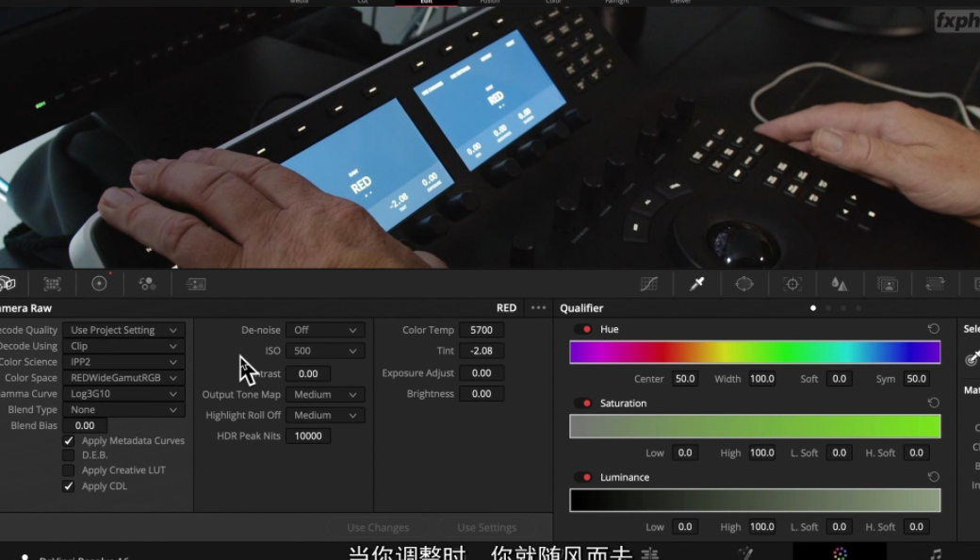Open Camera Raw options three-dot menu
980x560 pixels.
point(538,307)
